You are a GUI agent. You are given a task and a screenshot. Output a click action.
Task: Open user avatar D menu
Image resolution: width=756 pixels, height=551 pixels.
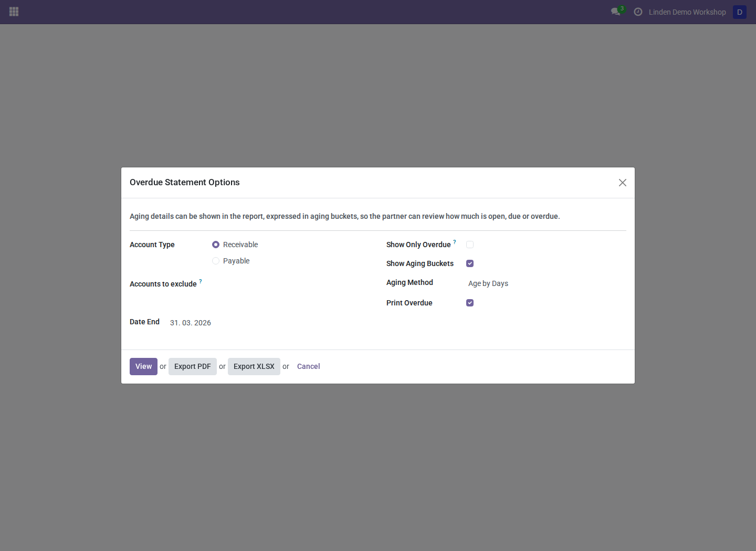tap(740, 12)
